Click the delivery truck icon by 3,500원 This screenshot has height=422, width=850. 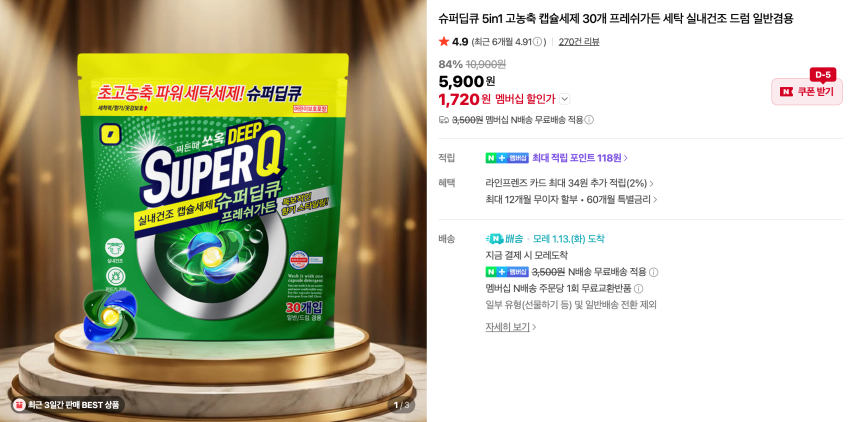443,120
